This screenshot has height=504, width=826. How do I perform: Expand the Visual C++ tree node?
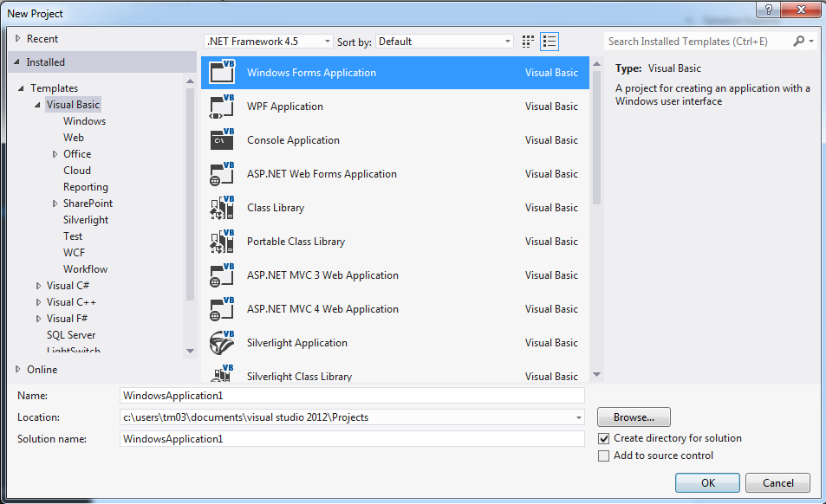38,302
